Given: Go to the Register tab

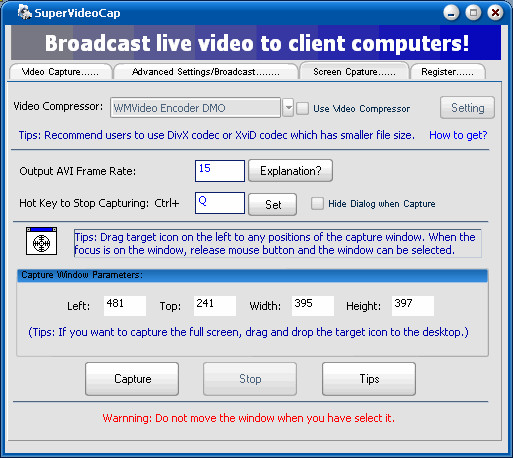Looking at the screenshot, I should pos(447,72).
